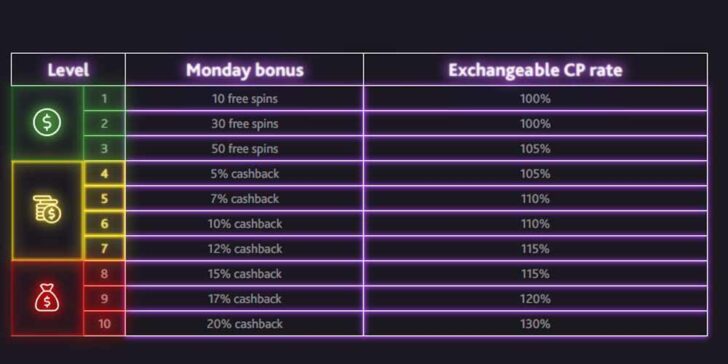
Task: Click level 10 red number cell
Action: point(104,324)
